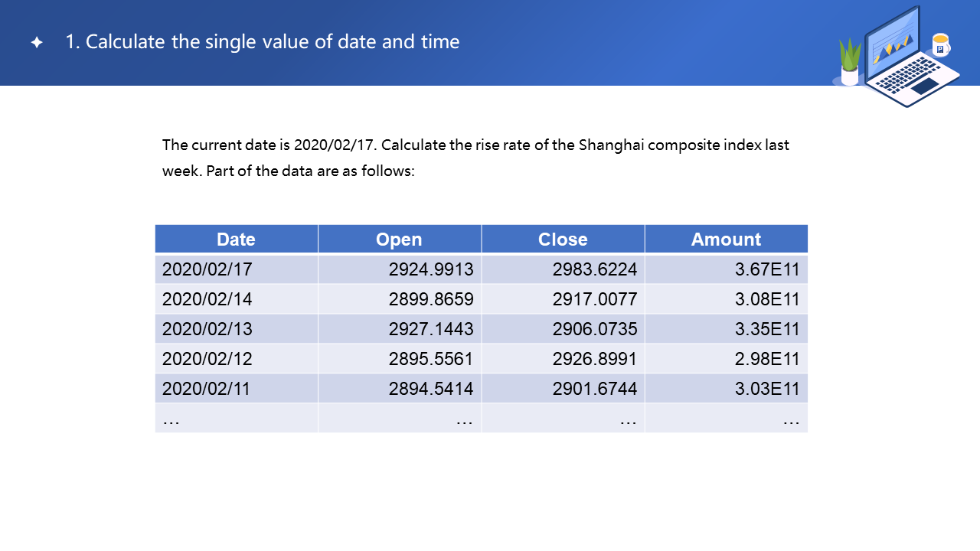
Task: Click the ellipsis cell in the Date column
Action: click(x=236, y=418)
